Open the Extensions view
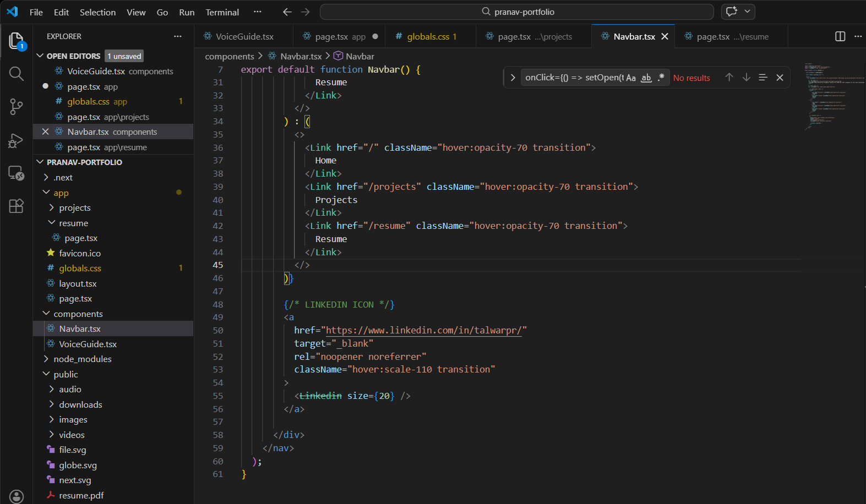This screenshot has height=504, width=866. tap(16, 206)
